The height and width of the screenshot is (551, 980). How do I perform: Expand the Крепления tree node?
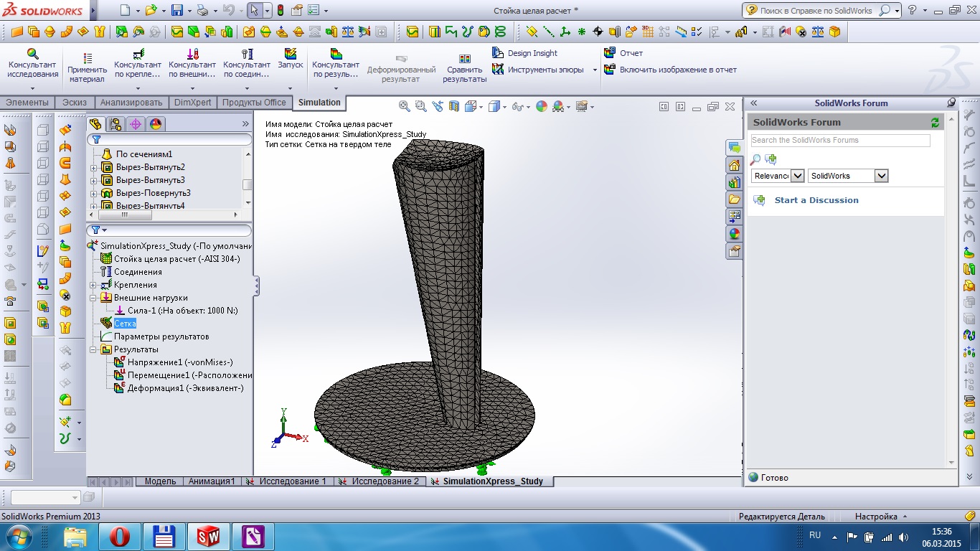pyautogui.click(x=93, y=285)
